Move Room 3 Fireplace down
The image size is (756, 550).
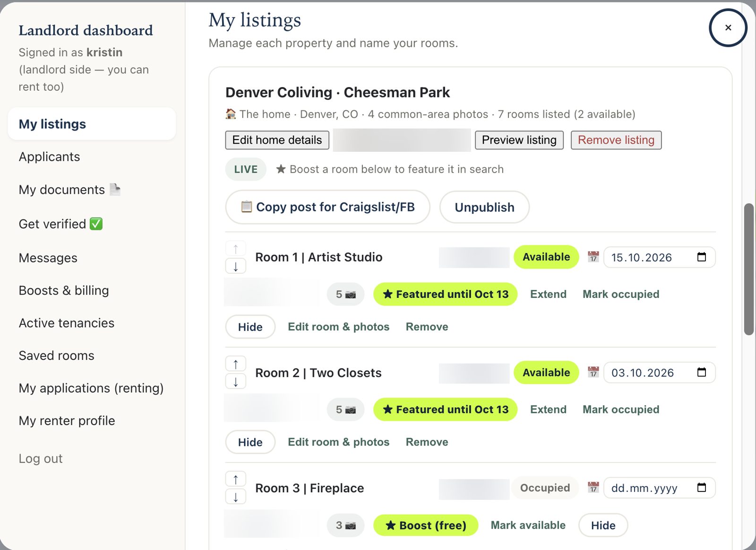coord(236,497)
